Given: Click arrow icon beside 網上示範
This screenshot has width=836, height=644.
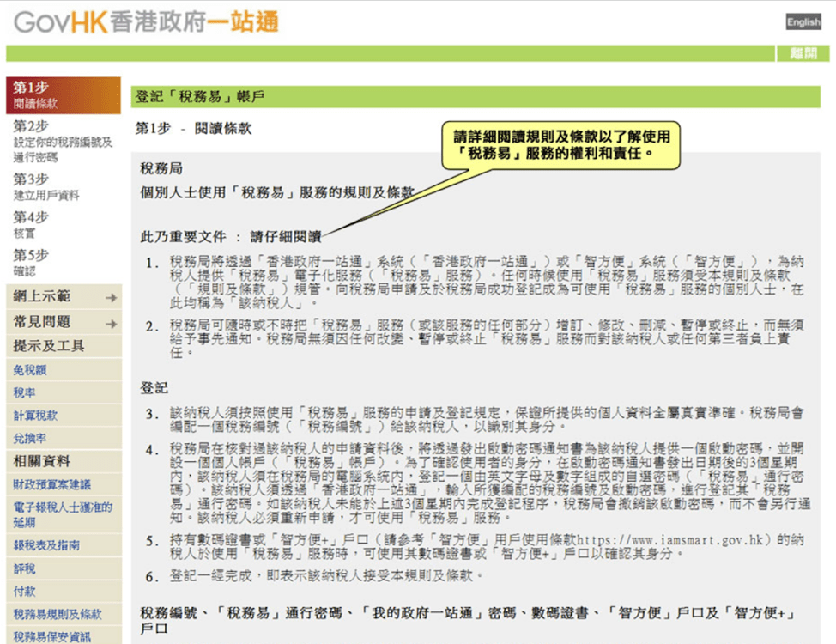Looking at the screenshot, I should coord(111,298).
